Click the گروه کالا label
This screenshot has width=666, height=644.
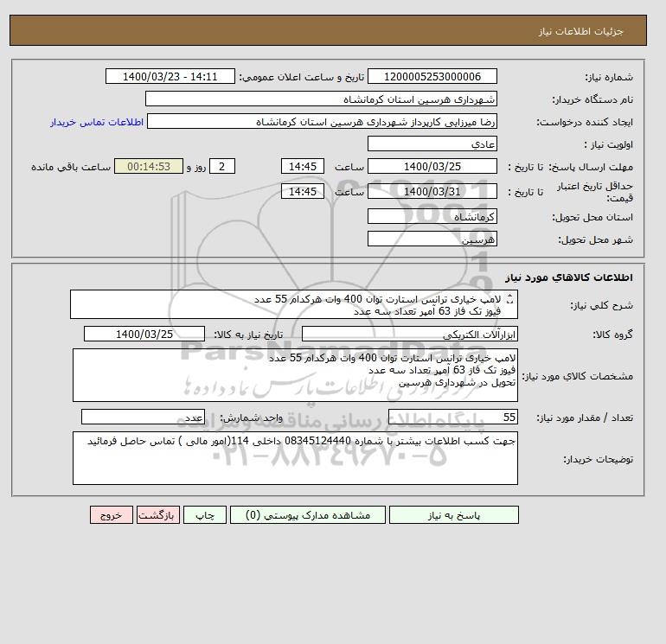click(612, 335)
